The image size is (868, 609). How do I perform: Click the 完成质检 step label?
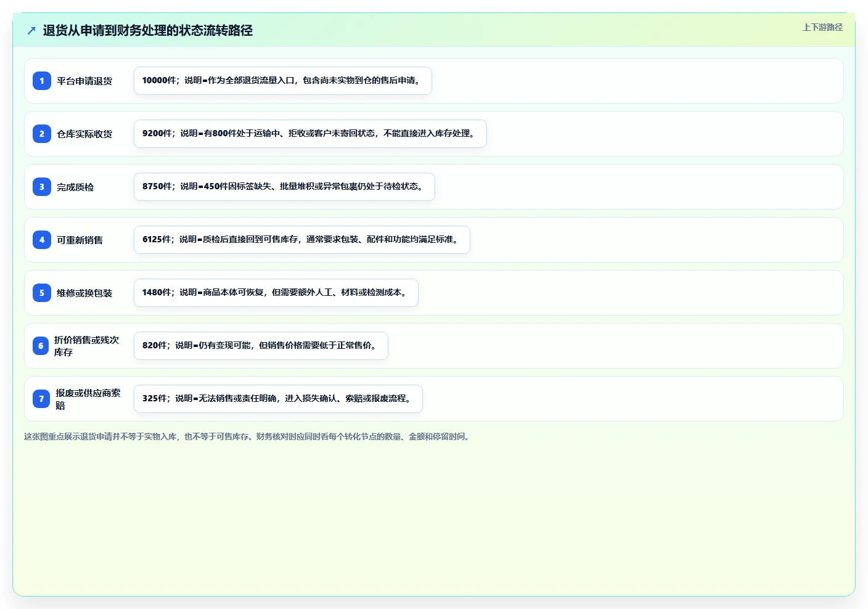75,187
